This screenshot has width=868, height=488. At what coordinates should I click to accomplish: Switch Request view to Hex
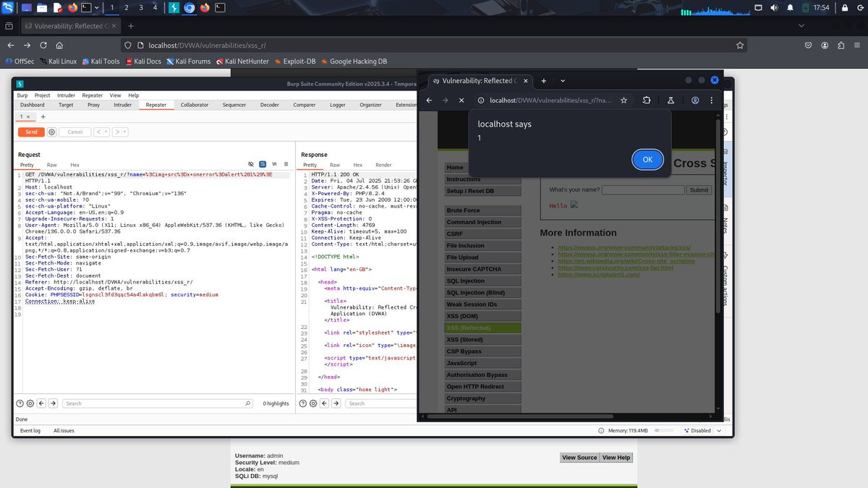click(75, 166)
